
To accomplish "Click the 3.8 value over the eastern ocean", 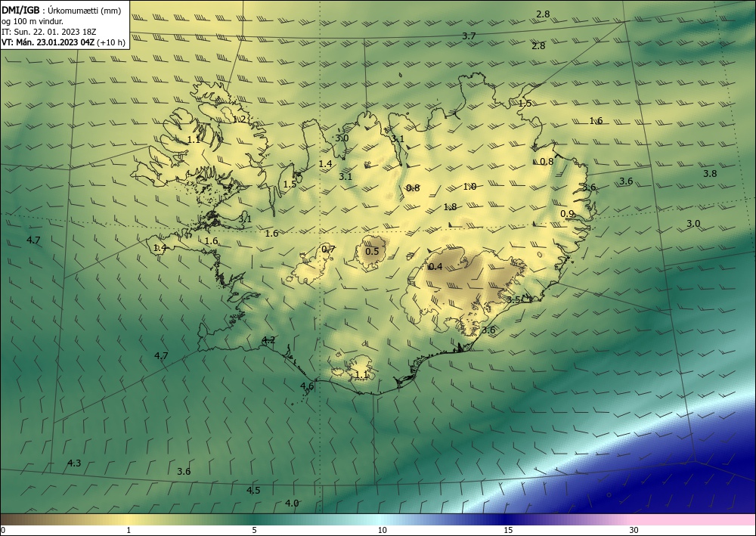I will 710,174.
